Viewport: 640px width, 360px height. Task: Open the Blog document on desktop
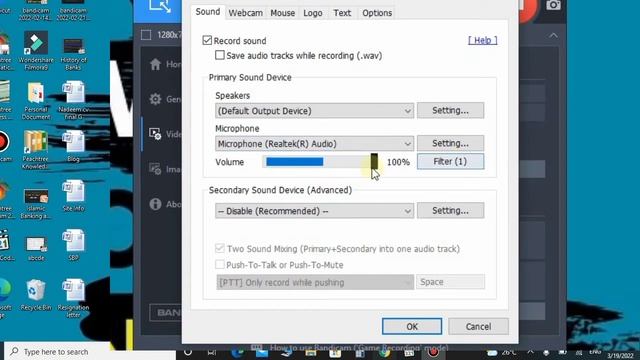(x=73, y=147)
